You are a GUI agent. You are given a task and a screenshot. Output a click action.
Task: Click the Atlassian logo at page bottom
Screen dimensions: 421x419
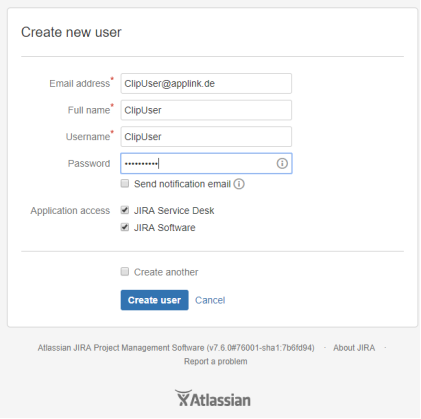tap(213, 398)
